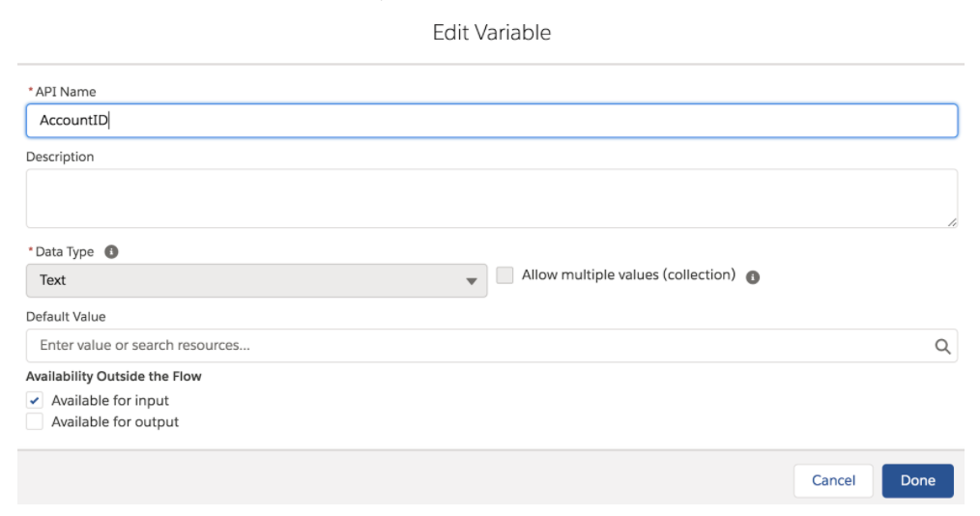Open the Data Type dropdown showing Text
The height and width of the screenshot is (516, 980).
click(x=256, y=280)
